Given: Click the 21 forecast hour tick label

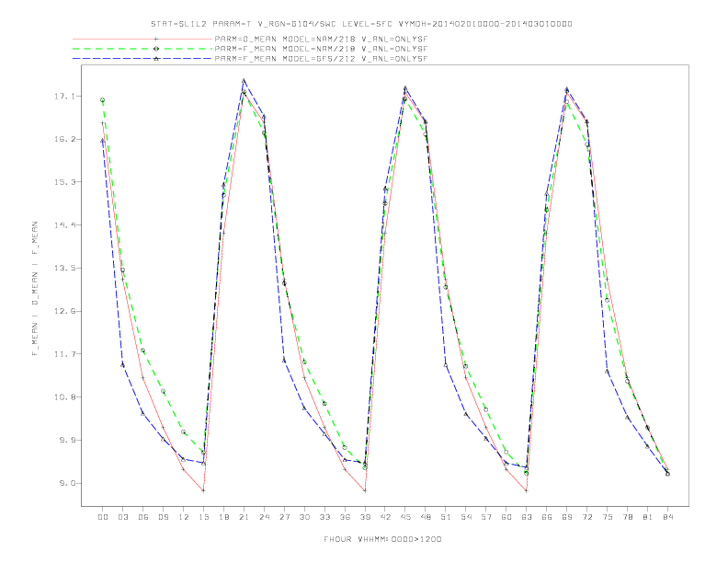Looking at the screenshot, I should [244, 517].
